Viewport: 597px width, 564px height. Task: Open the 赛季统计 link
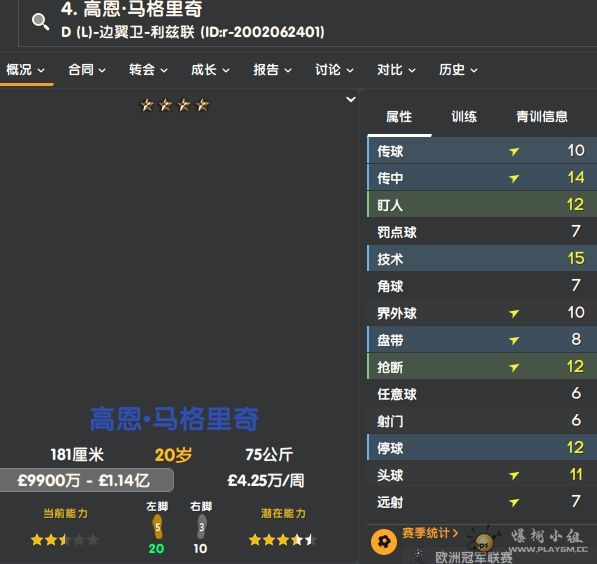click(430, 533)
